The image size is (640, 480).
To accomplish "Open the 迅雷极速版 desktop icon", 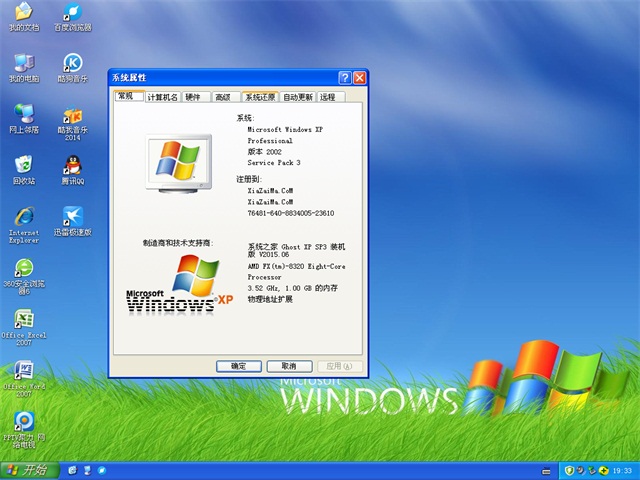I will [72, 218].
